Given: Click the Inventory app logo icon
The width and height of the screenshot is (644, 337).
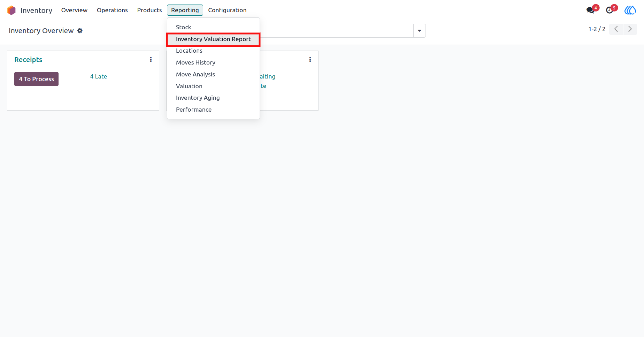Looking at the screenshot, I should coord(11,10).
